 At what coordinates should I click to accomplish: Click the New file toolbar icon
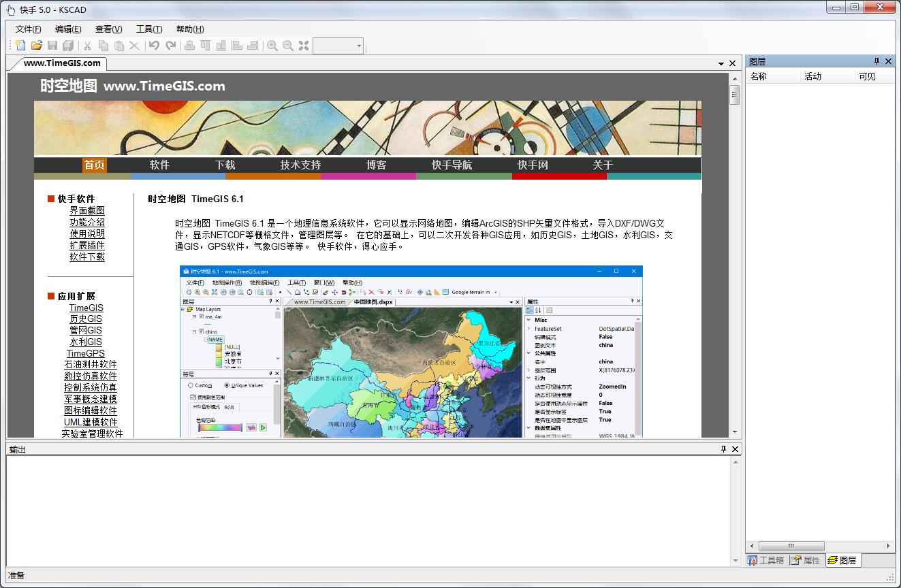coord(20,46)
